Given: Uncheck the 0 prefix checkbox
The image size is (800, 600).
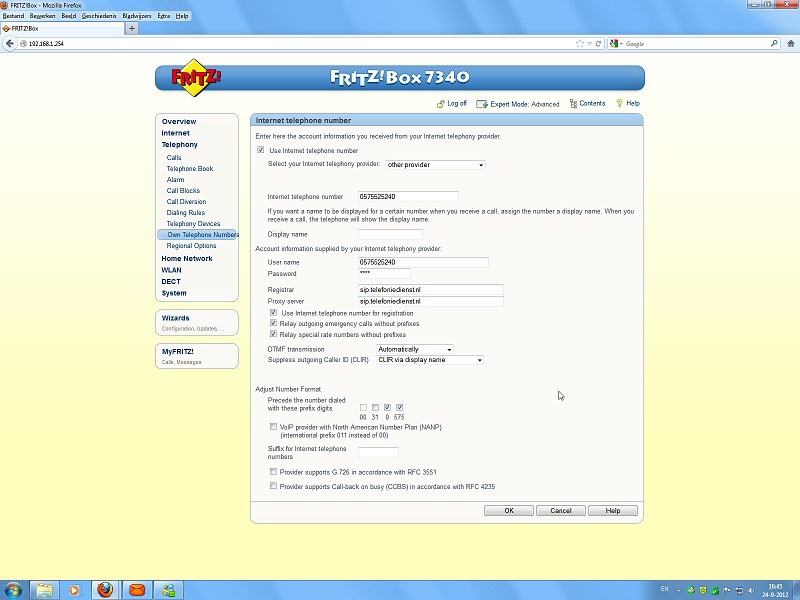Looking at the screenshot, I should 387,407.
